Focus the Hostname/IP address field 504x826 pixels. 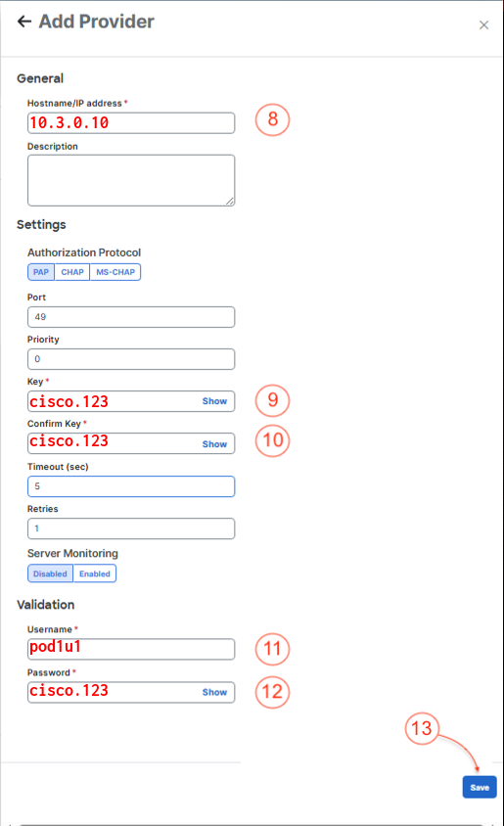pos(131,123)
